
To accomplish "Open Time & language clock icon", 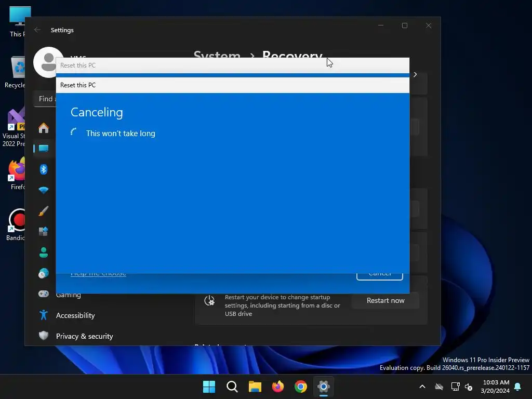I will click(x=44, y=273).
